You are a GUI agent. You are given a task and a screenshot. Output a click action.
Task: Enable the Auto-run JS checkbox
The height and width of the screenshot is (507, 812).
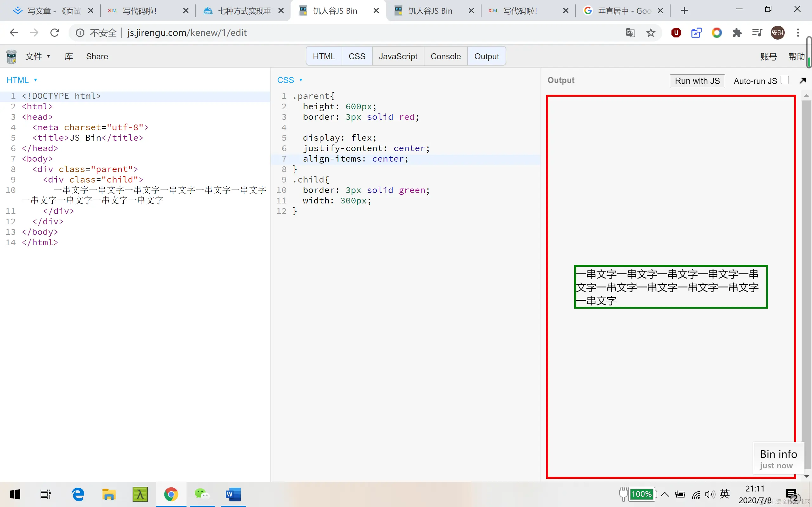[784, 80]
